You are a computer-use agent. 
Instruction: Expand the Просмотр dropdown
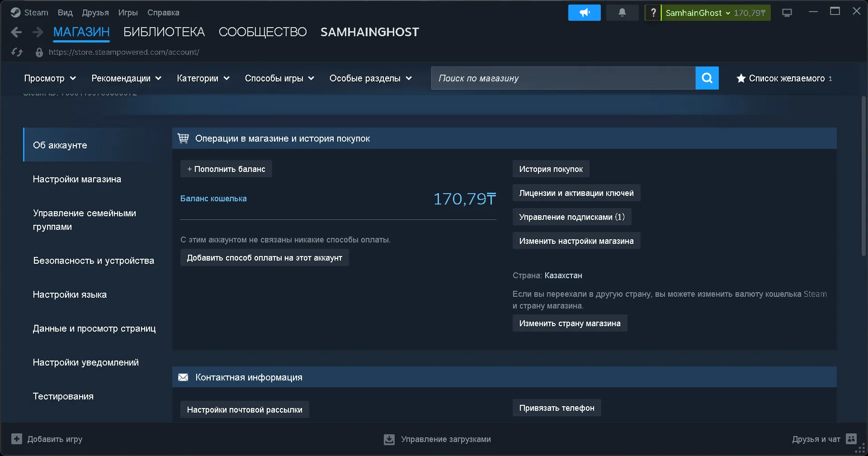click(50, 78)
